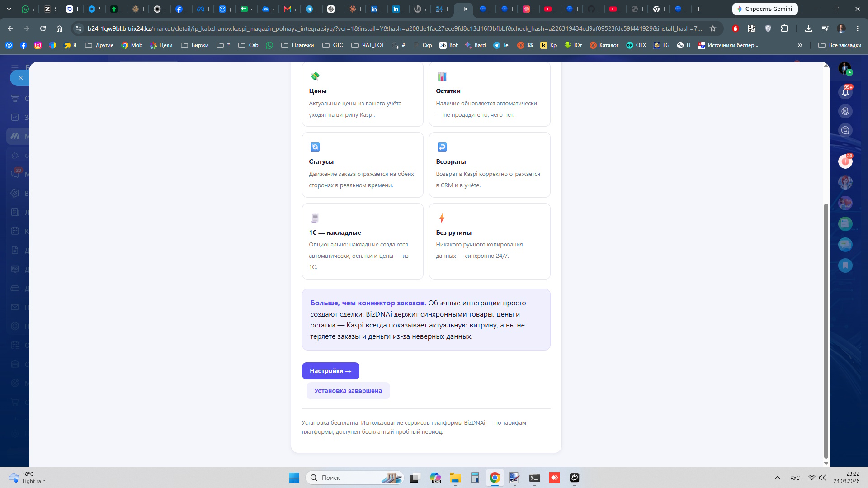Open the QR code extension icon
Viewport: 868px width, 488px height.
click(x=752, y=28)
